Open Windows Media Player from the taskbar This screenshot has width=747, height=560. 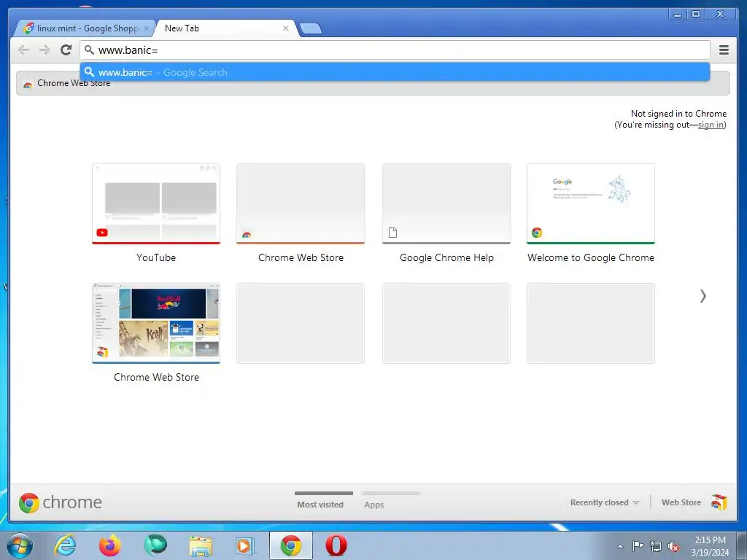click(x=245, y=545)
